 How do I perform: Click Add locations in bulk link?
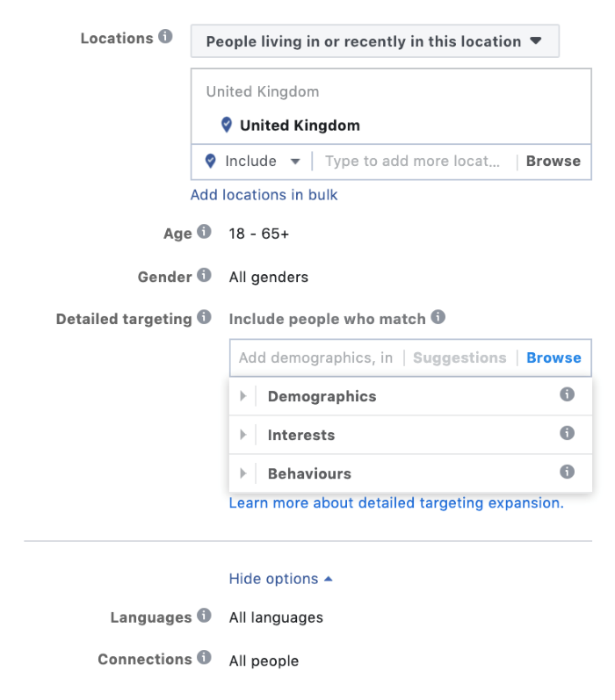[x=264, y=195]
